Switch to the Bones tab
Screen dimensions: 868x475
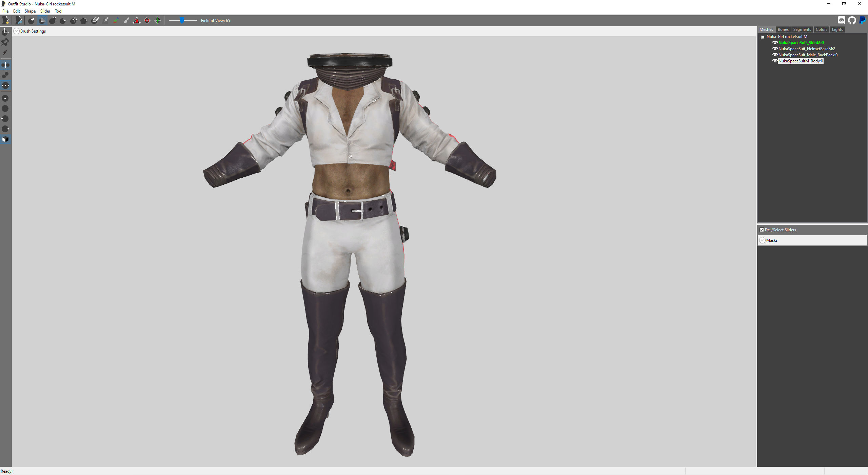[783, 29]
